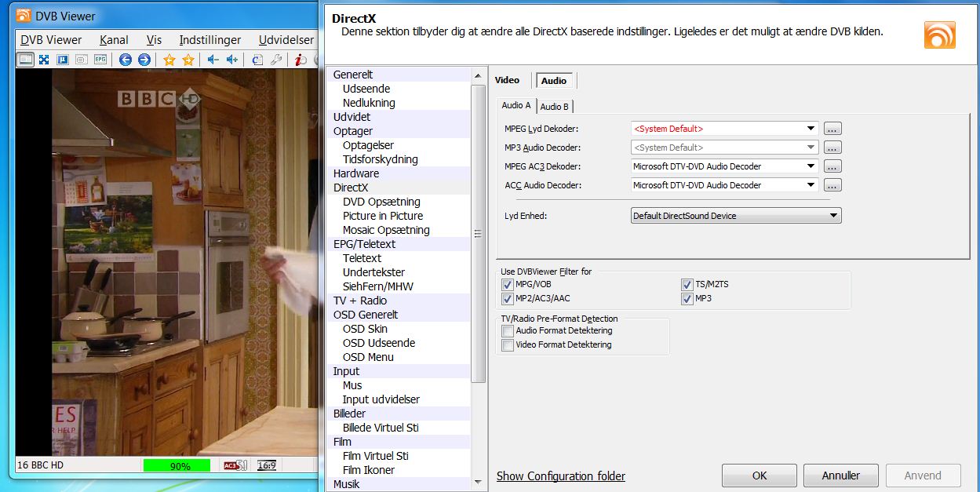Open browse button for MPEG Lyd Dekoder
The width and height of the screenshot is (980, 492).
[832, 129]
